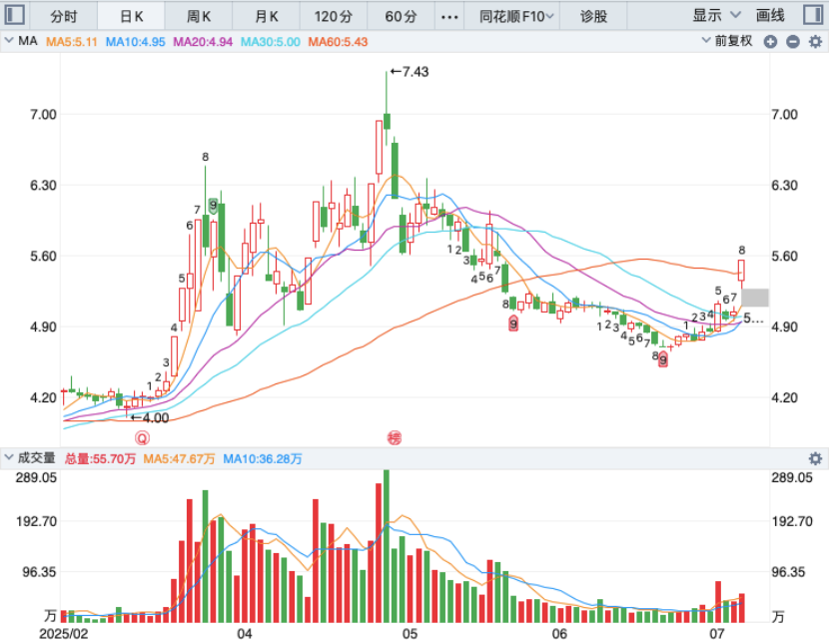Click the 07 month axis label

[717, 633]
